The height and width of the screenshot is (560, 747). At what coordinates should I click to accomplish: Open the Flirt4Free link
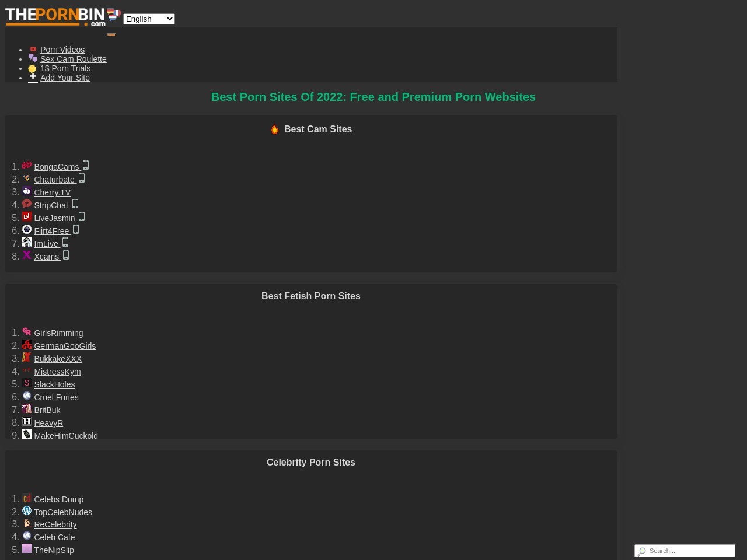click(51, 231)
